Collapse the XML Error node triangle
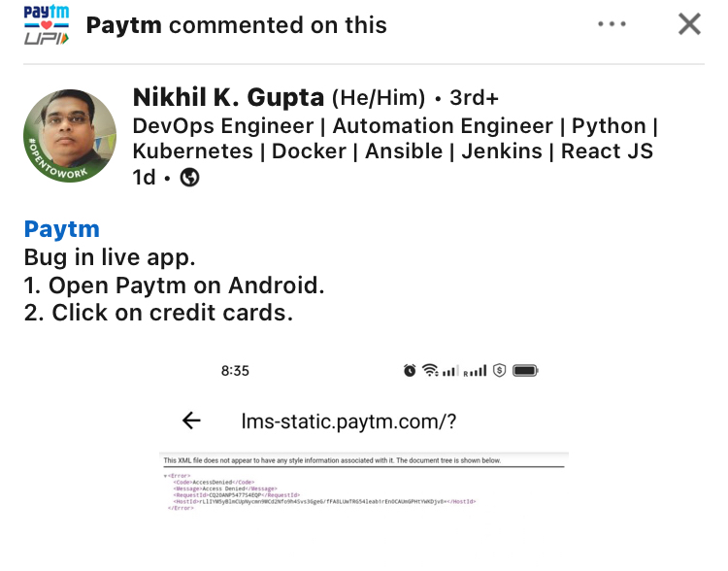Viewport: 728px width, 571px height. coord(165,476)
